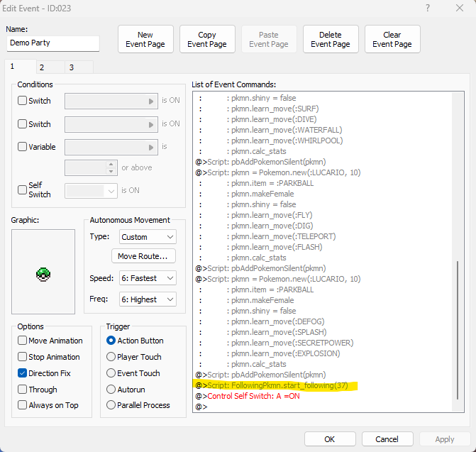Click the green ball event graphic
476x452 pixels.
(43, 273)
